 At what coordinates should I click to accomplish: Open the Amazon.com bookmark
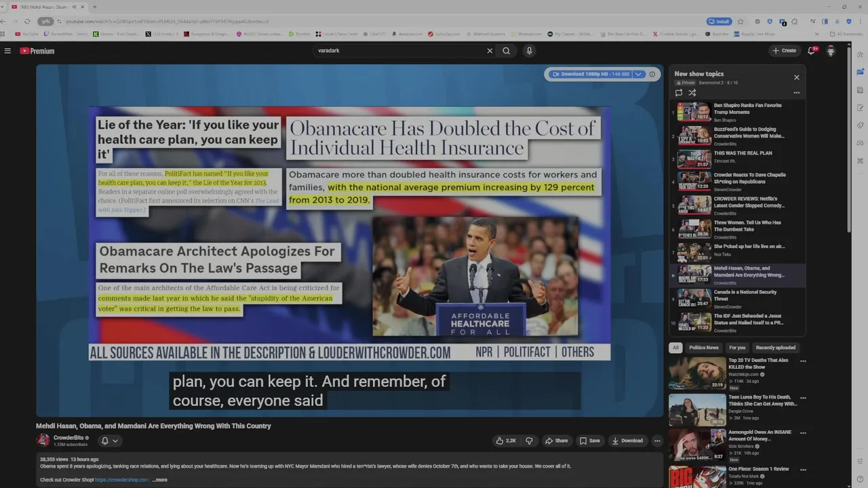(x=406, y=34)
